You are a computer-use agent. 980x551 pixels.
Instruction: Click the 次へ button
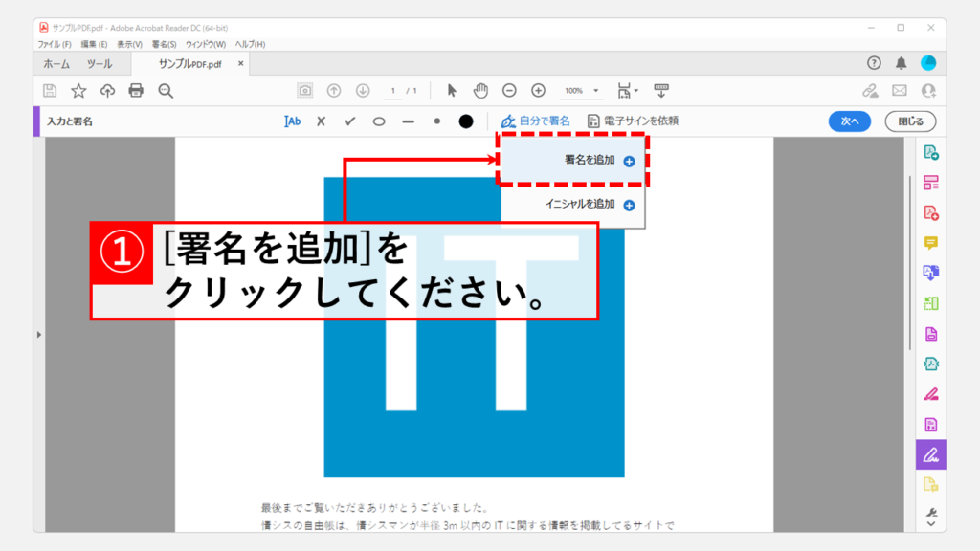850,121
